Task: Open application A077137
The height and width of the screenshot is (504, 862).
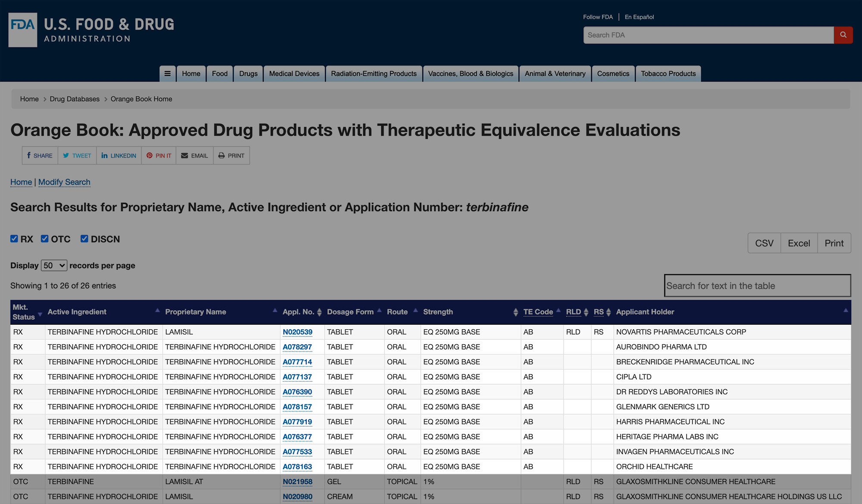Action: pyautogui.click(x=297, y=377)
